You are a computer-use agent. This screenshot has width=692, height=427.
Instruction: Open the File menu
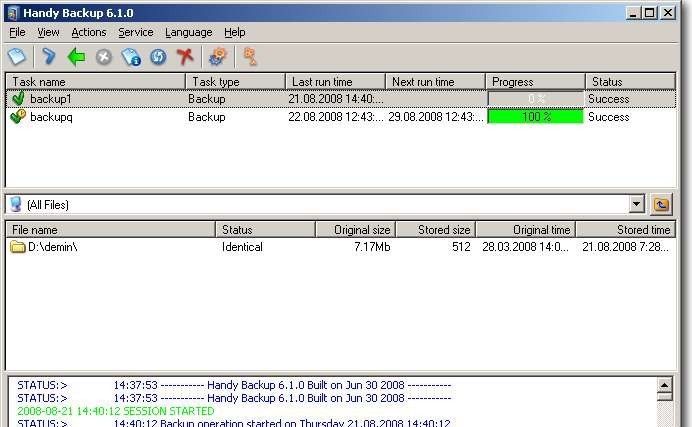point(17,32)
